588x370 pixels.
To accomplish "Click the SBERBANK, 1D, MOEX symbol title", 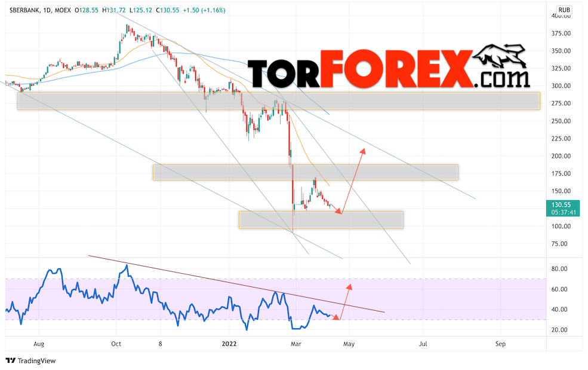I will (x=40, y=11).
